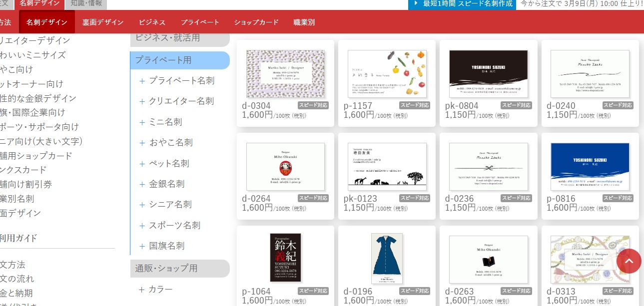Open the わいいミニサイズ sidebar link

[33, 55]
